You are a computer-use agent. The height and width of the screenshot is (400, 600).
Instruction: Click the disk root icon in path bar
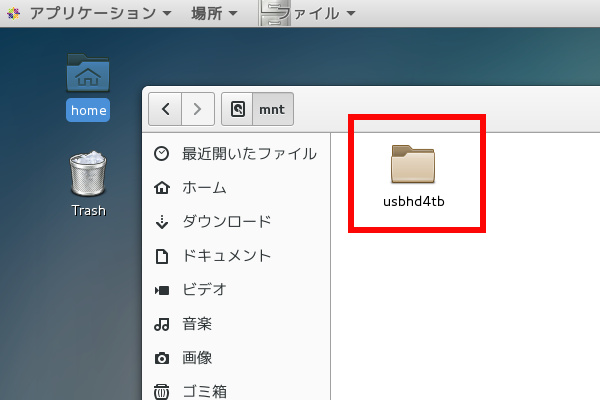[x=238, y=108]
